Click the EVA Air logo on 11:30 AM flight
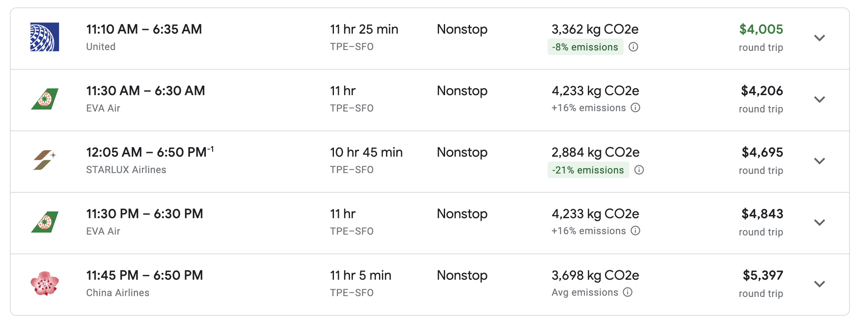868x324 pixels. click(45, 99)
